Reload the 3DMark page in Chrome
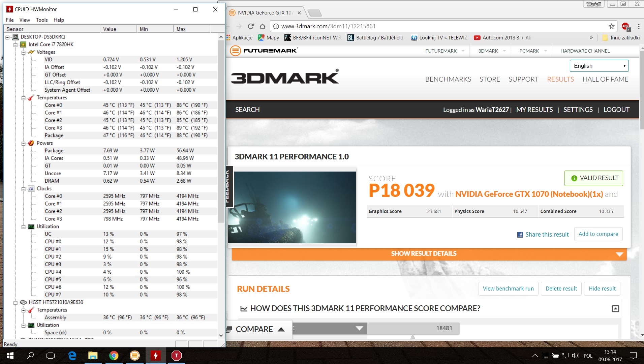The height and width of the screenshot is (364, 644). [x=251, y=26]
